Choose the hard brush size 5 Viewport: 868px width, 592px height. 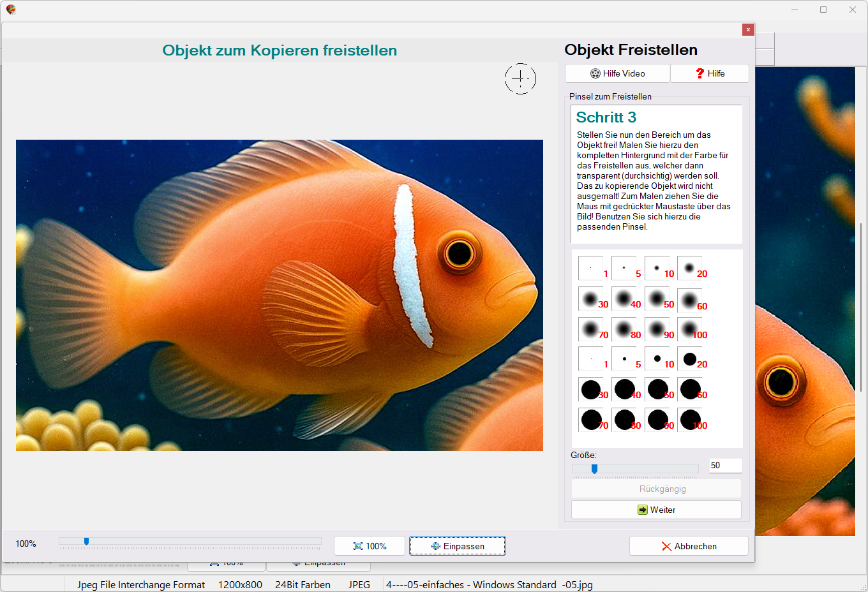click(624, 359)
